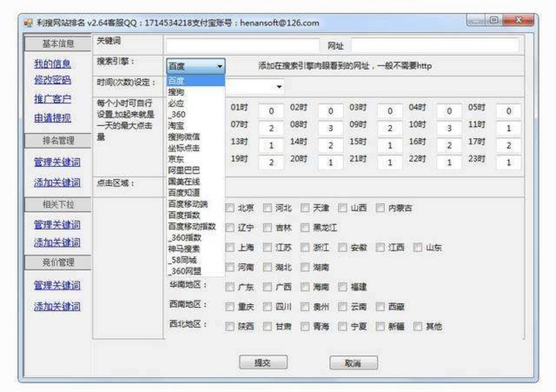The height and width of the screenshot is (392, 556).
Task: Click the 23时 click count field
Action: pyautogui.click(x=509, y=162)
